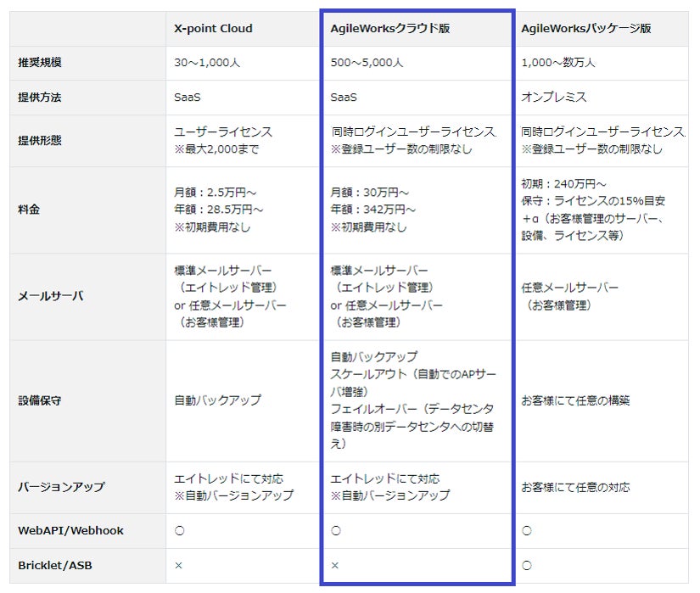This screenshot has height=593, width=700.
Task: Select the Bricklet/ASB row label
Action: coord(55,565)
